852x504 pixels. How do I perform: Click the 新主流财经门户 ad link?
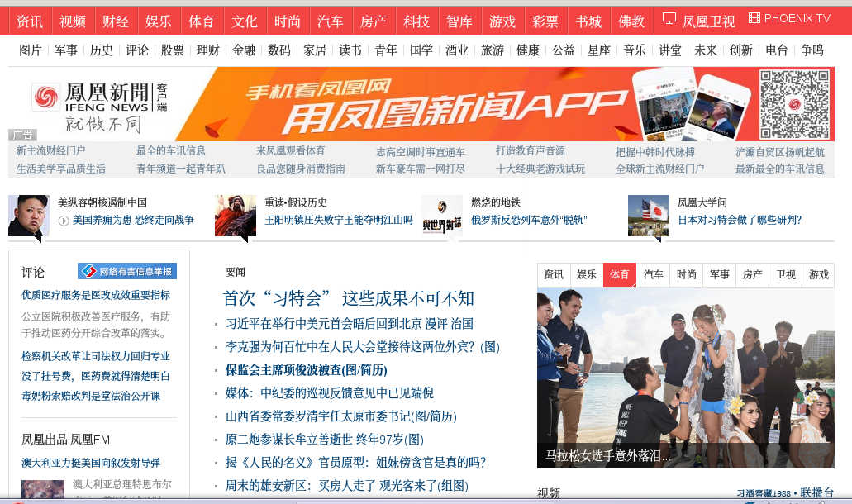point(50,151)
